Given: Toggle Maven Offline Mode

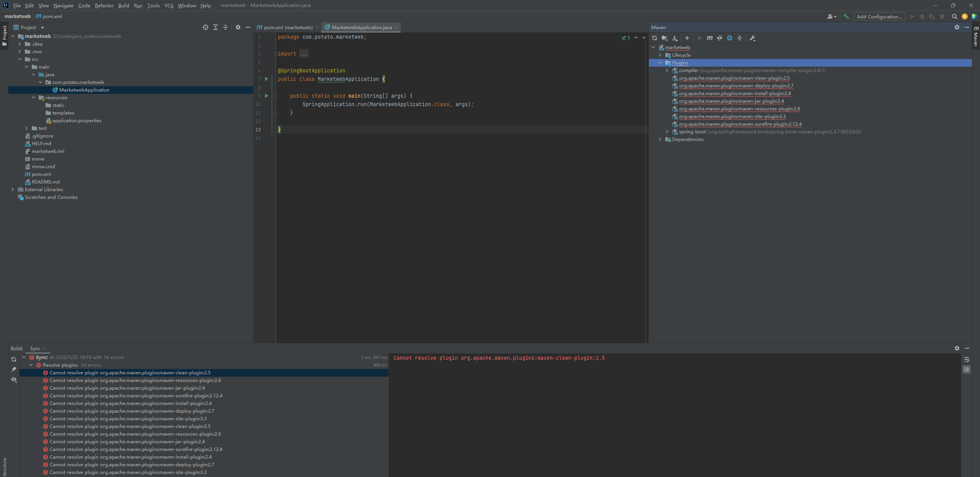Looking at the screenshot, I should pyautogui.click(x=720, y=38).
